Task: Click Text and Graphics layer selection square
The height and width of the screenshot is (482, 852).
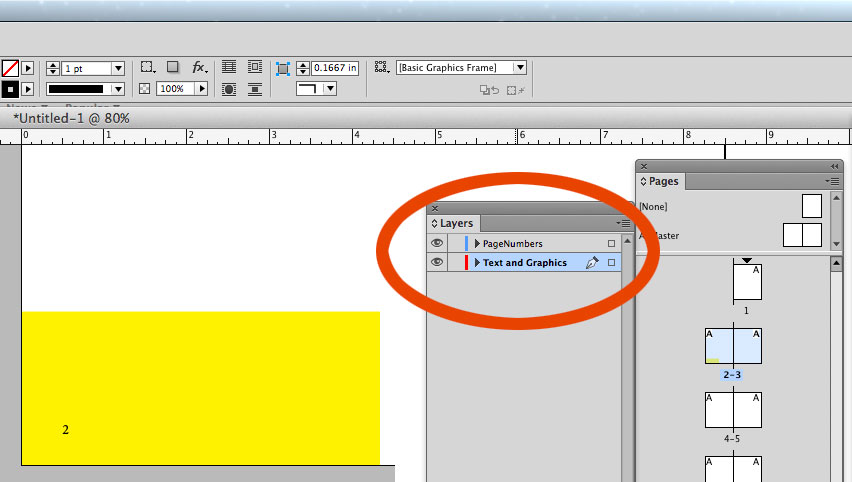Action: tap(611, 262)
